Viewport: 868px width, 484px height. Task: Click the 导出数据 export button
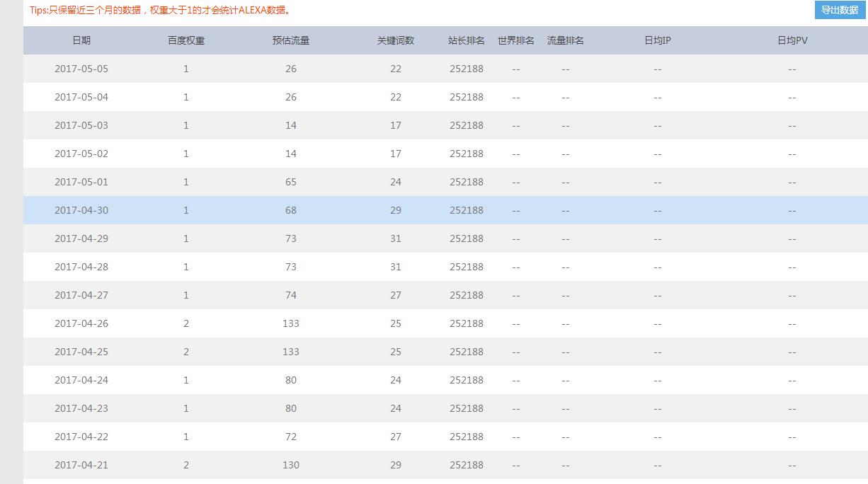pyautogui.click(x=840, y=10)
